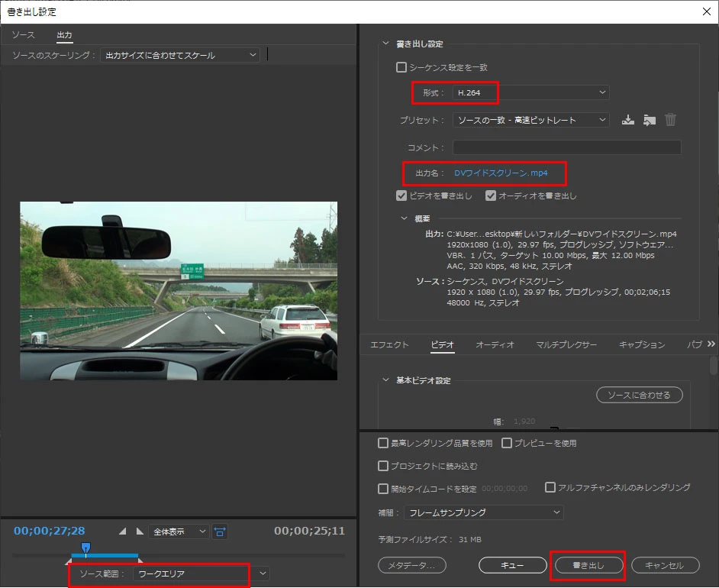Switch to the 出力 tab

point(64,35)
